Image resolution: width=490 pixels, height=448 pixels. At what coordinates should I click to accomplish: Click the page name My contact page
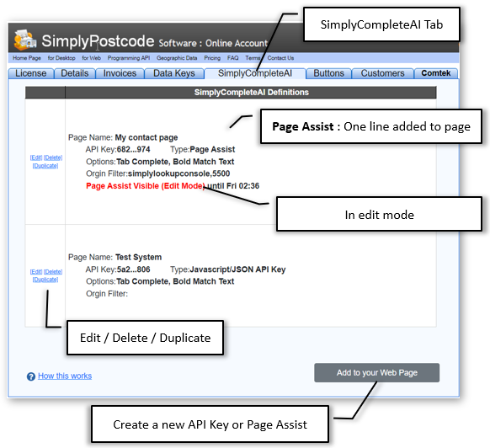pos(146,137)
